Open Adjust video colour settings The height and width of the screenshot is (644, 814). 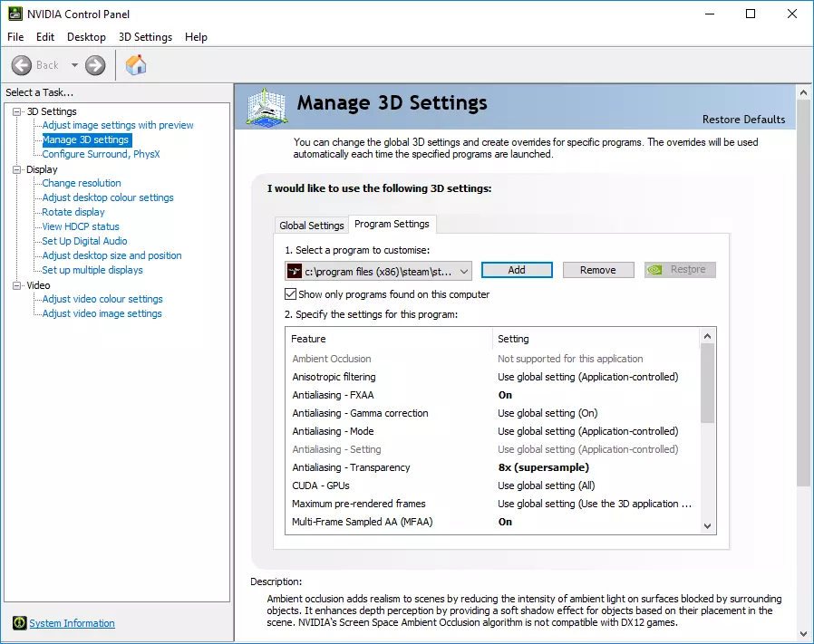102,300
